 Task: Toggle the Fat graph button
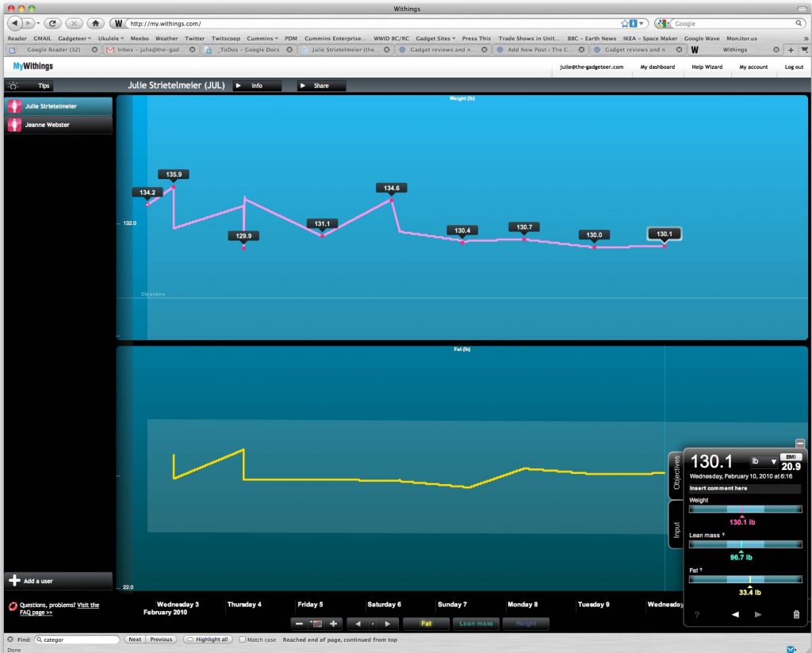click(x=426, y=624)
